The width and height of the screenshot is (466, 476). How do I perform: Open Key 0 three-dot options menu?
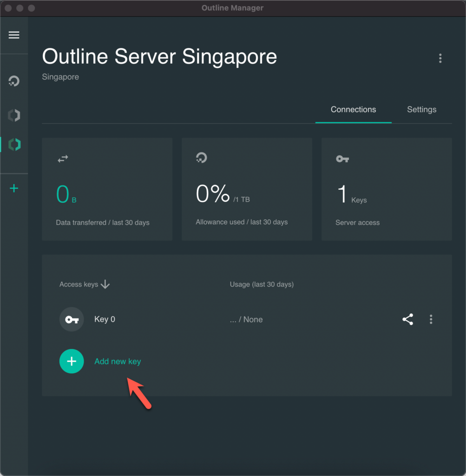(x=431, y=319)
